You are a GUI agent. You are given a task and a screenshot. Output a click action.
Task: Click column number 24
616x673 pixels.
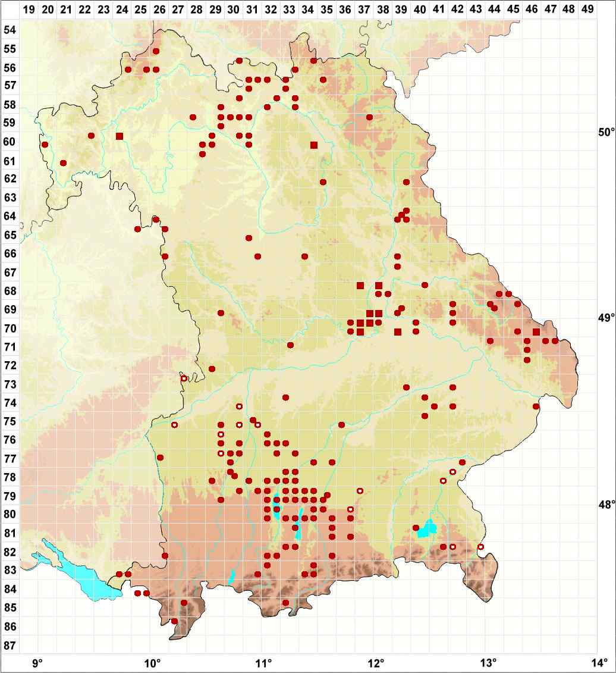122,9
